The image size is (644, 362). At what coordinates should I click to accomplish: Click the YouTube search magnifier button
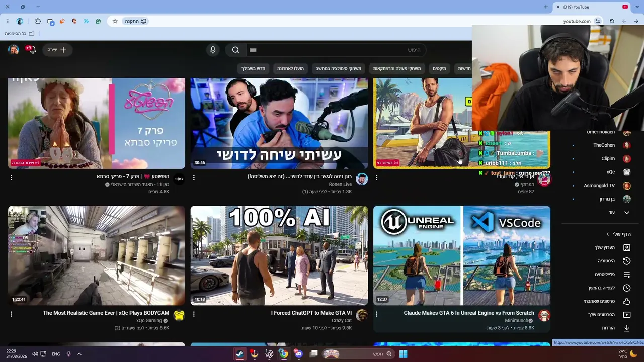[x=235, y=50]
